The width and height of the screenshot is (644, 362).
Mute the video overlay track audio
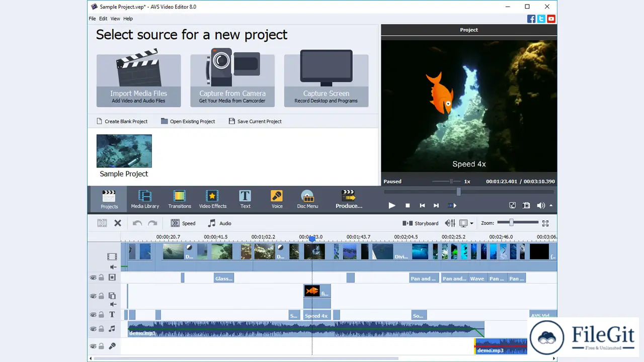coord(113,304)
